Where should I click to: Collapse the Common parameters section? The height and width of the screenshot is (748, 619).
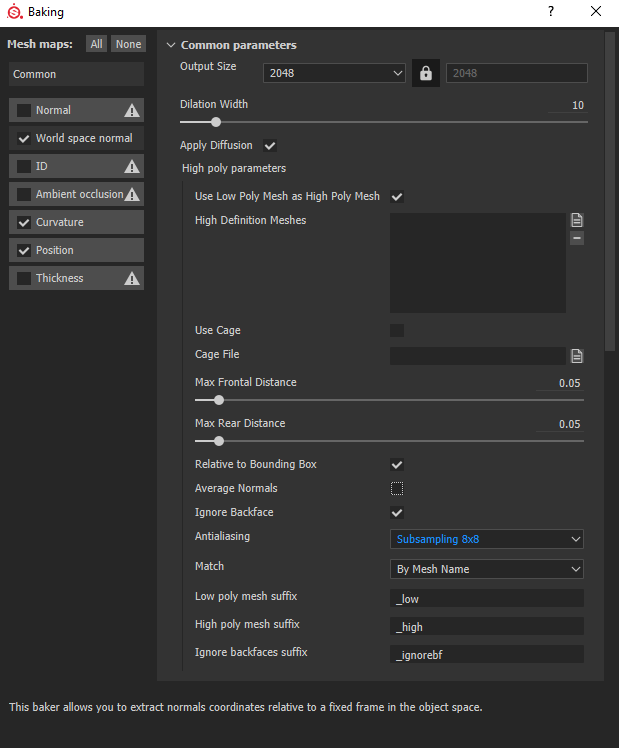171,45
